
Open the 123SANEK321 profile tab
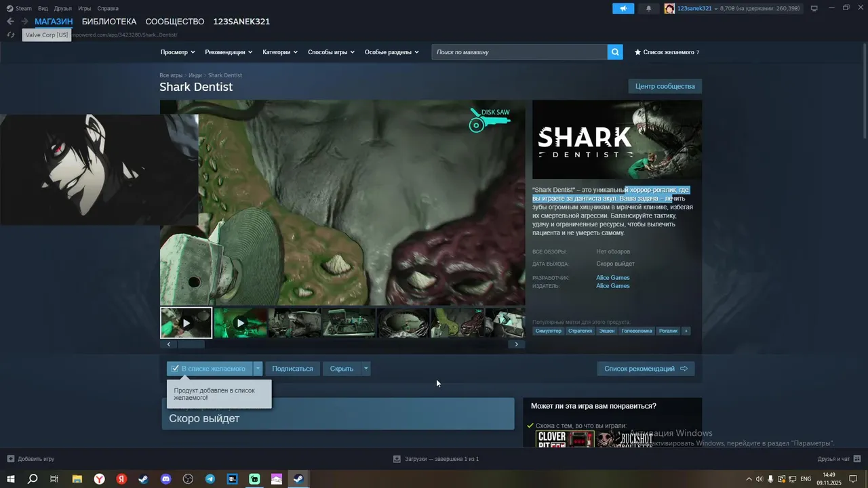241,22
